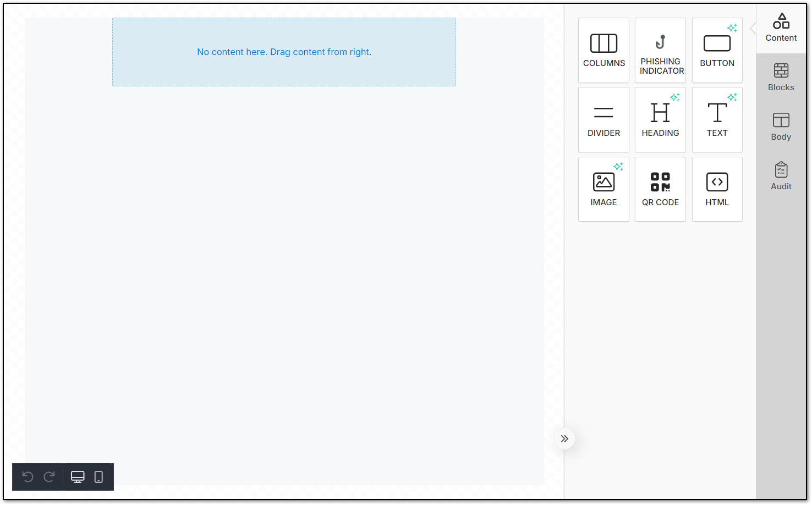
Task: Add a Heading element
Action: point(660,119)
